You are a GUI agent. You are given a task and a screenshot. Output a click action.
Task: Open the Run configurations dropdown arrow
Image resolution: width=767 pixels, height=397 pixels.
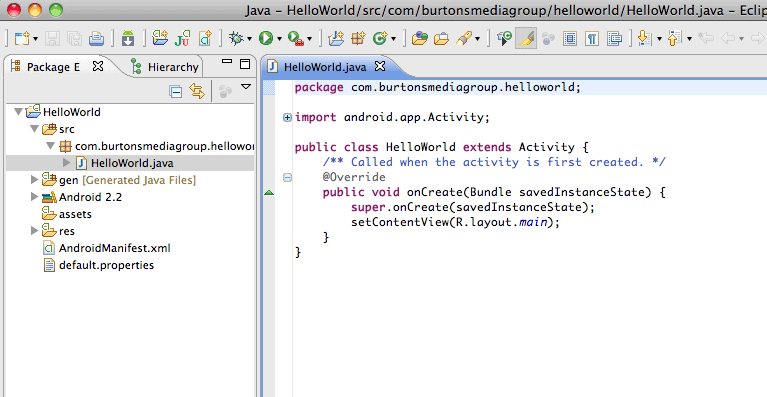279,39
